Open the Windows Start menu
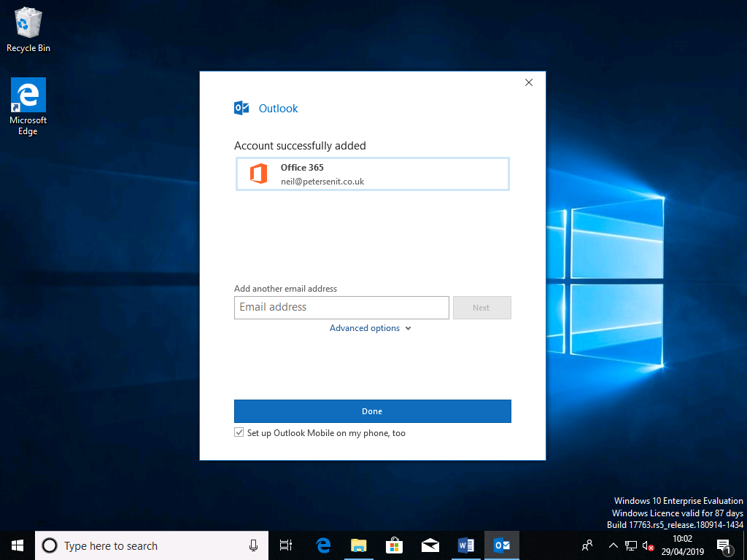 click(18, 545)
